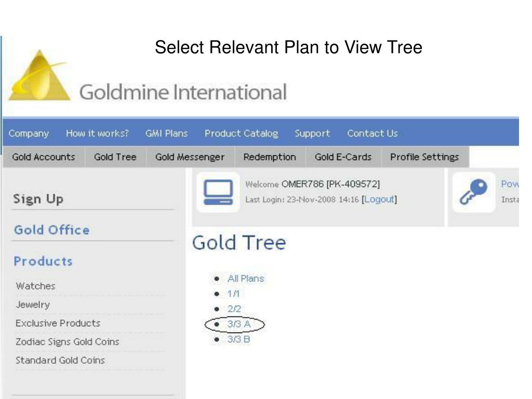Open the Company menu
The width and height of the screenshot is (532, 399).
pos(29,134)
